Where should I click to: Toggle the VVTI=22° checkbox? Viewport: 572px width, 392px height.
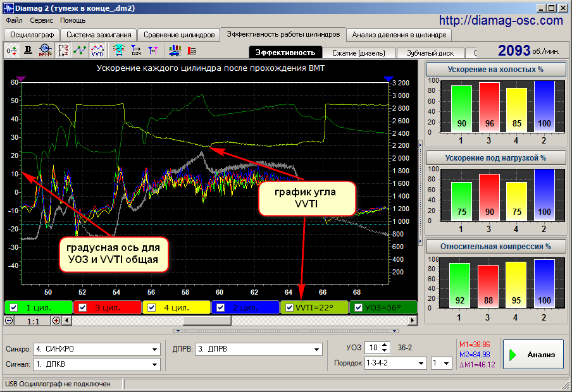[289, 308]
